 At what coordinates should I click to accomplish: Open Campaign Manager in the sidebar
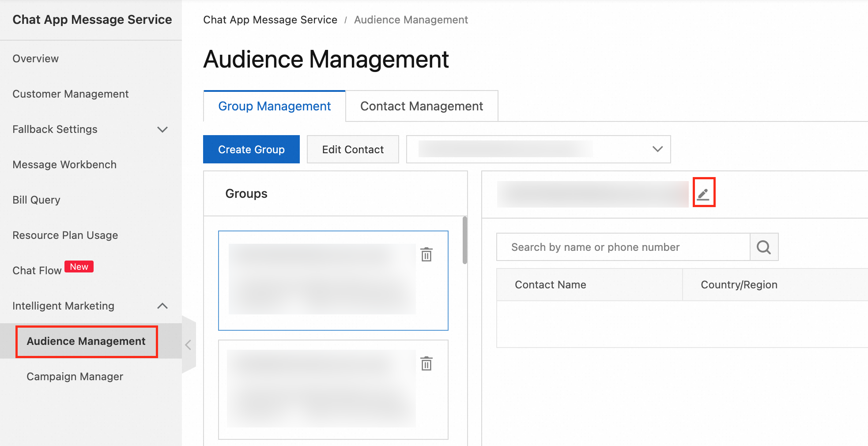(x=75, y=377)
